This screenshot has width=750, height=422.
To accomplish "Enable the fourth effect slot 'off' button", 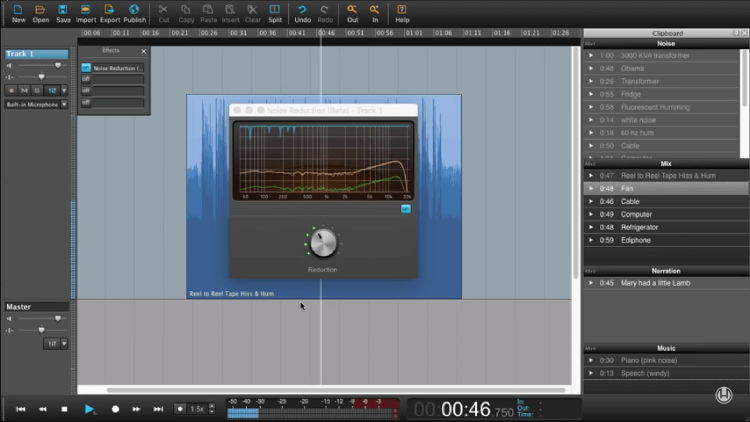I will [86, 102].
